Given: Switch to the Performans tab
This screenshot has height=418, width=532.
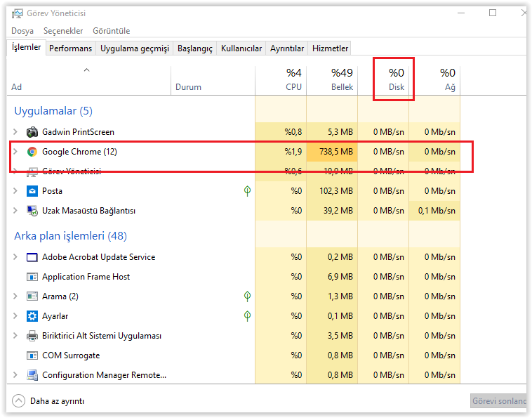Looking at the screenshot, I should 70,48.
